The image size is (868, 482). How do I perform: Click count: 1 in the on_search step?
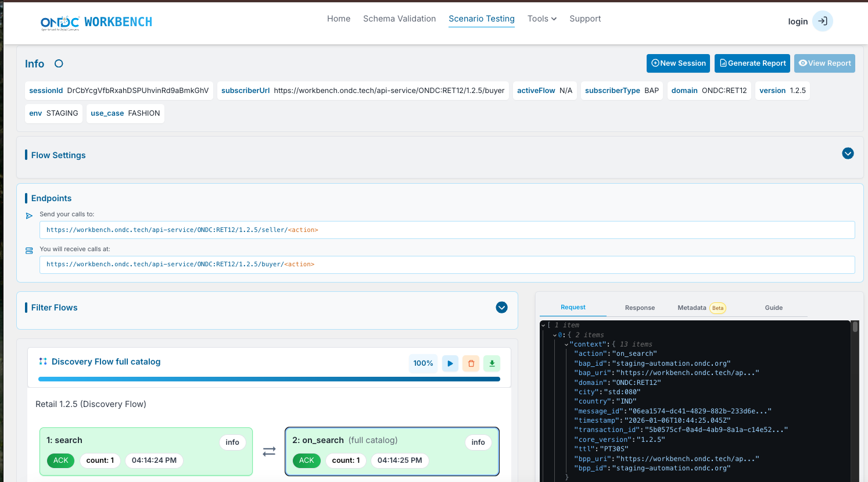[346, 460]
